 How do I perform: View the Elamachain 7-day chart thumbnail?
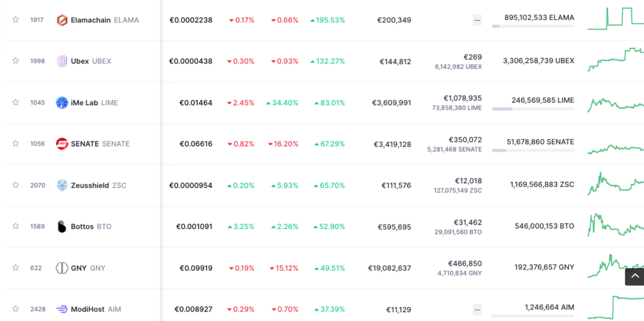point(615,18)
